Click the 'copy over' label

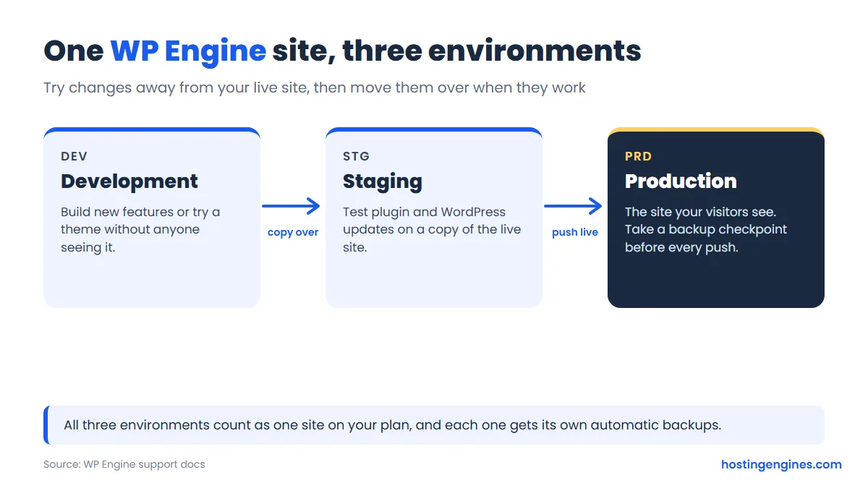tap(293, 233)
